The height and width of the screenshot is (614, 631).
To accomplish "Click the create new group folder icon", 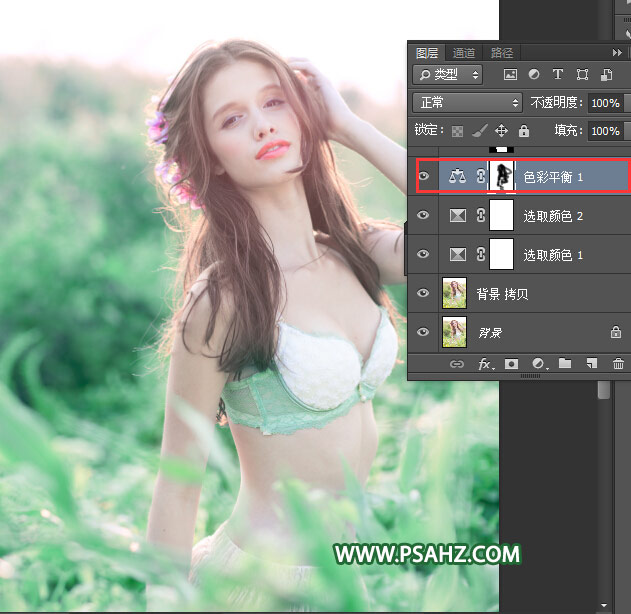I will (565, 365).
